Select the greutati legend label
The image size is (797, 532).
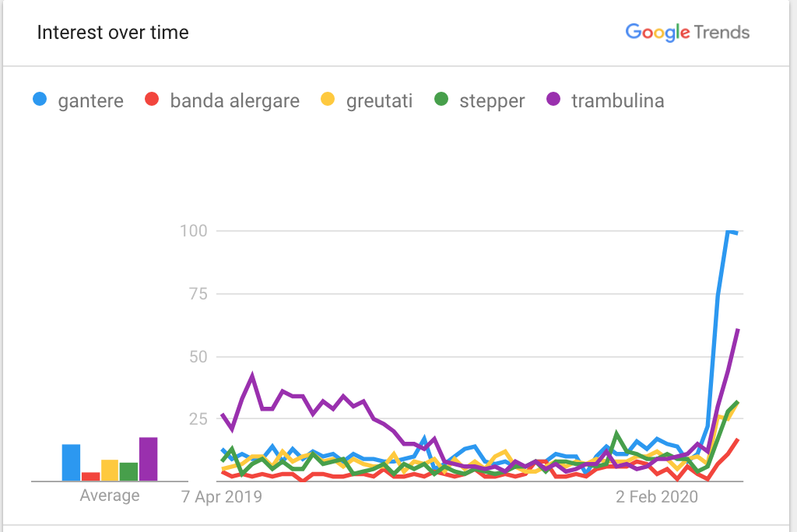coord(379,100)
